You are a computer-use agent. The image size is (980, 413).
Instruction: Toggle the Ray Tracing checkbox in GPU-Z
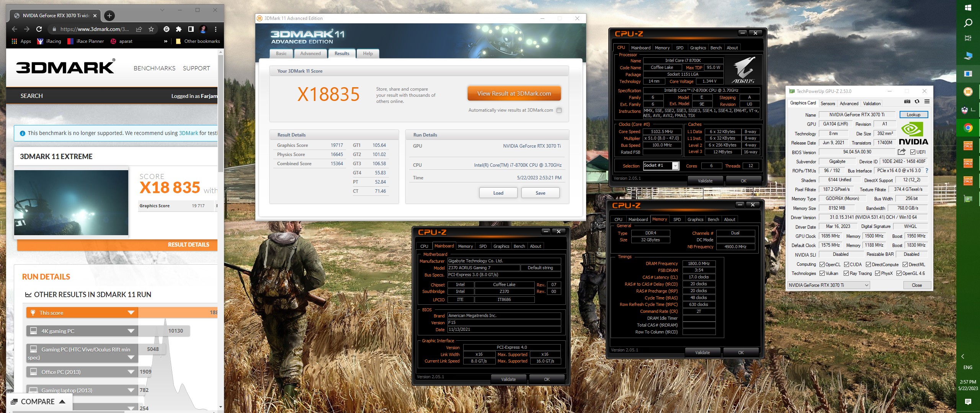click(x=846, y=273)
